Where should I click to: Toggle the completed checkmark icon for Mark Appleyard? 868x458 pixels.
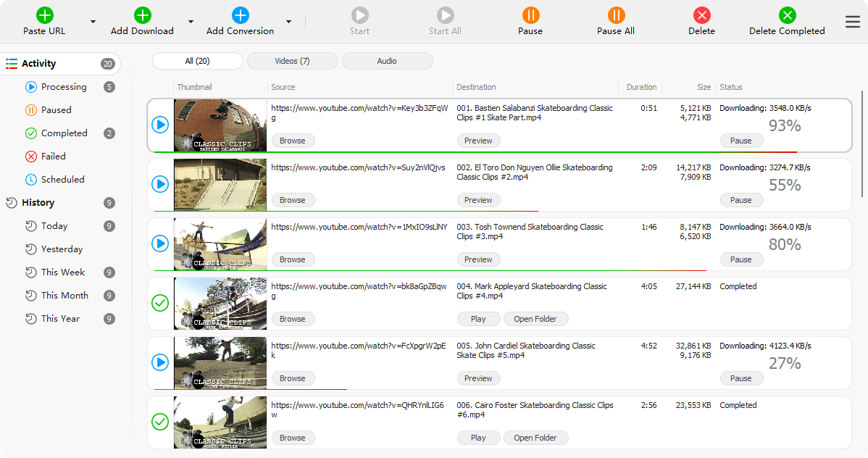[x=160, y=303]
